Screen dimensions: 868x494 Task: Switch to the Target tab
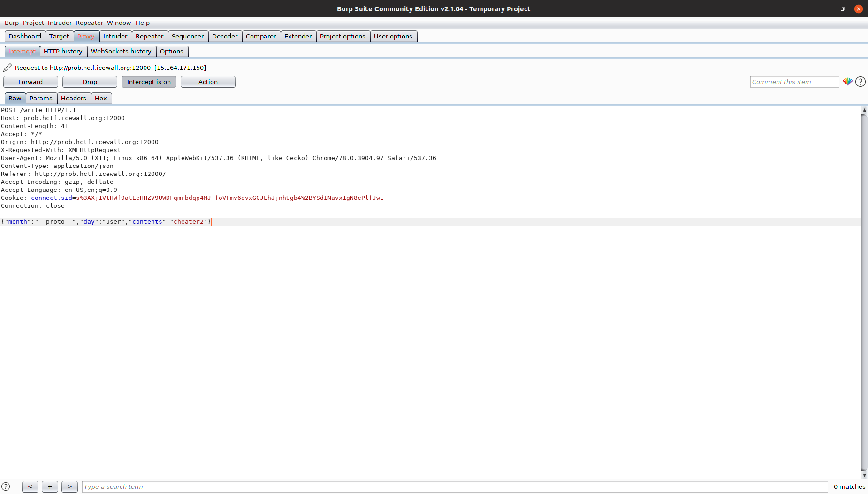(59, 36)
